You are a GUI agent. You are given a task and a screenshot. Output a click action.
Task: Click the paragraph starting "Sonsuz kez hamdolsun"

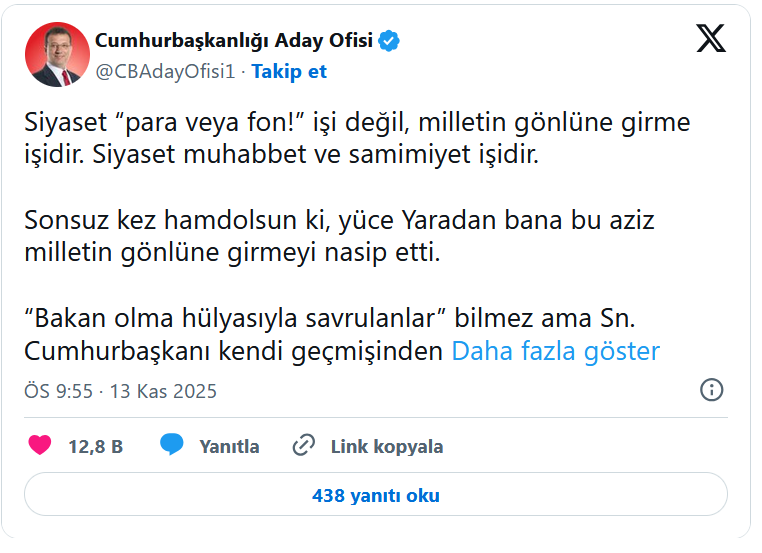(339, 235)
